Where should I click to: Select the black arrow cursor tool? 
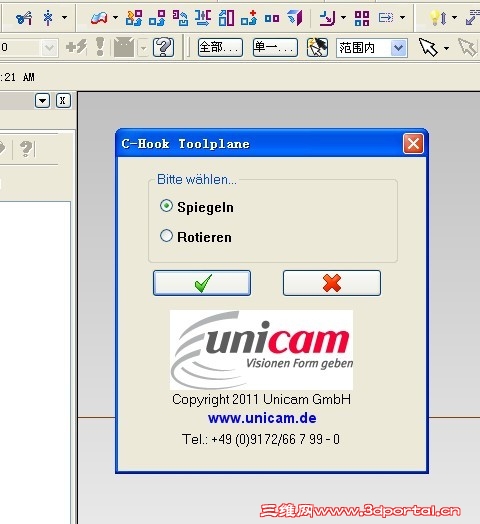428,47
